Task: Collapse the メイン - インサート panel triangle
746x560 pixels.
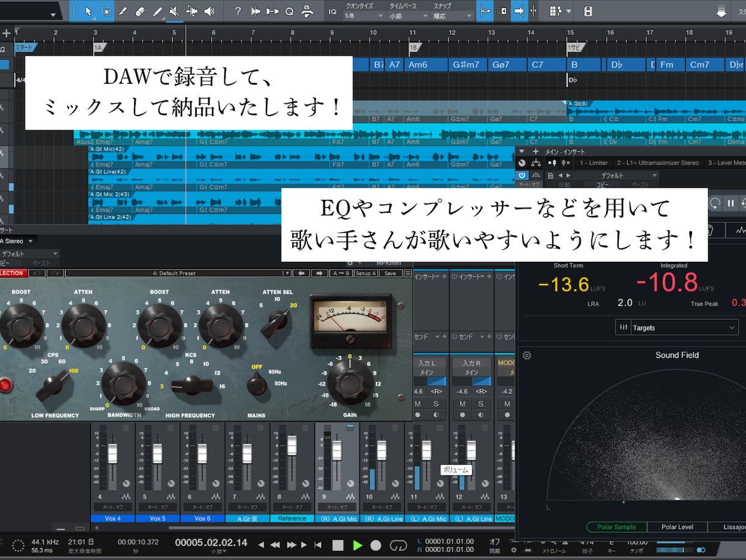Action: (522, 152)
